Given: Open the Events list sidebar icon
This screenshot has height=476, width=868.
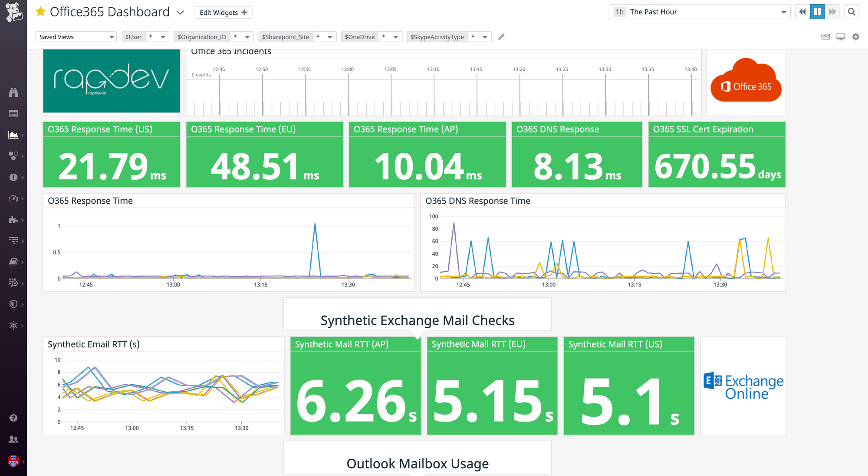Looking at the screenshot, I should pos(13,114).
